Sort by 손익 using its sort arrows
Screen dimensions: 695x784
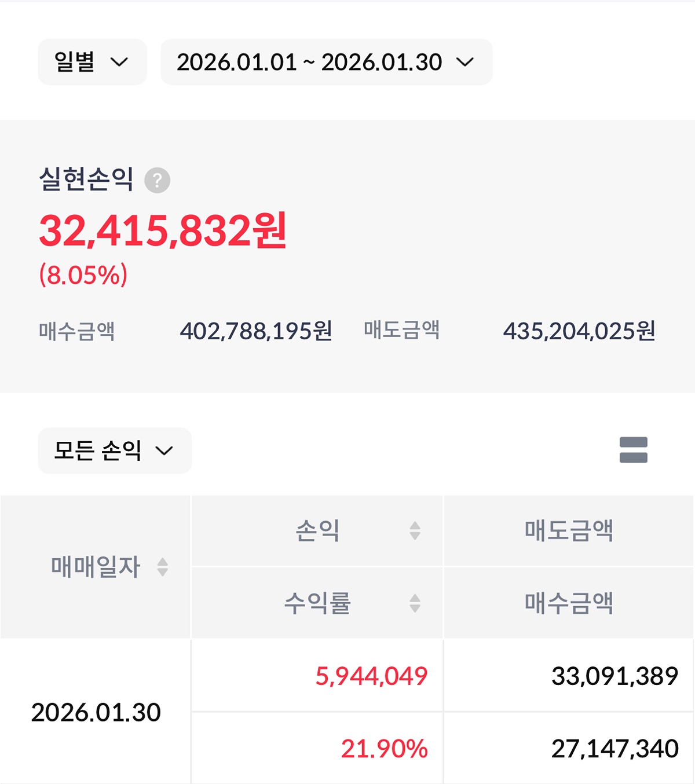[x=415, y=530]
